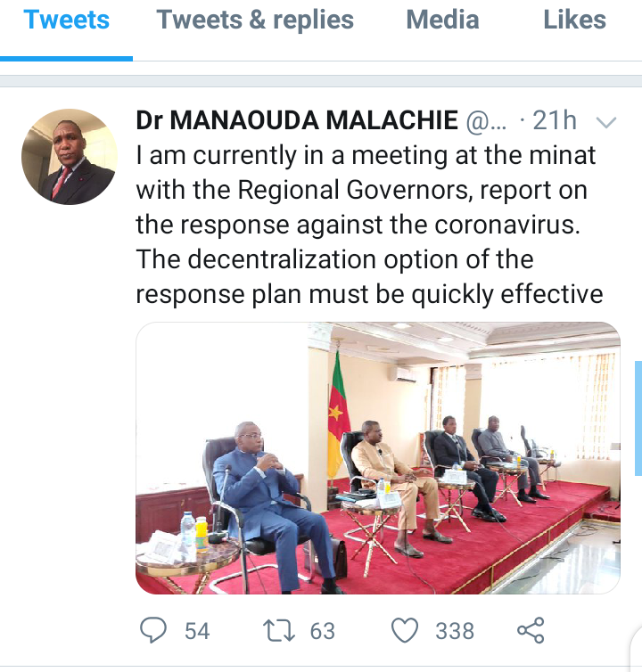This screenshot has width=642, height=672.
Task: View the 21h tweet timestamp
Action: click(x=555, y=120)
